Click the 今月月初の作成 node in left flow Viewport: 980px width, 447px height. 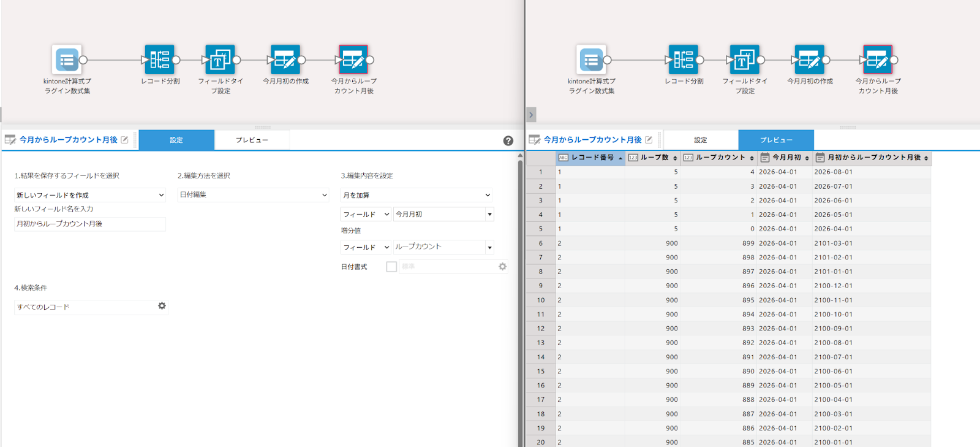coord(285,60)
